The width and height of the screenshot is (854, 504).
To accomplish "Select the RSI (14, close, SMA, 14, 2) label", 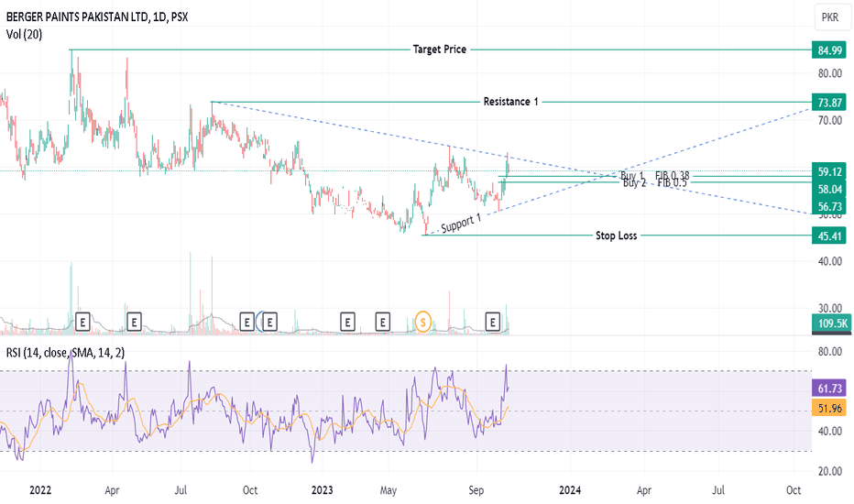I will click(65, 353).
